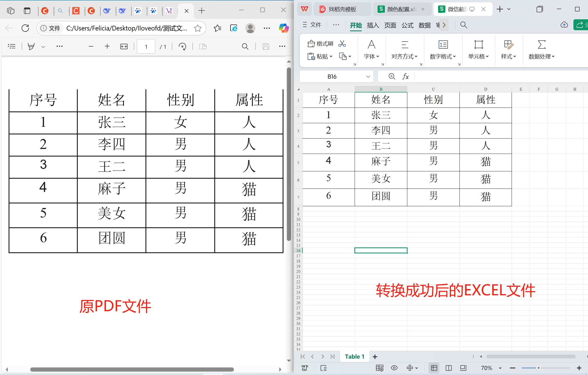Select normal grid view mode button
Image resolution: width=588 pixels, height=375 pixels.
click(434, 368)
